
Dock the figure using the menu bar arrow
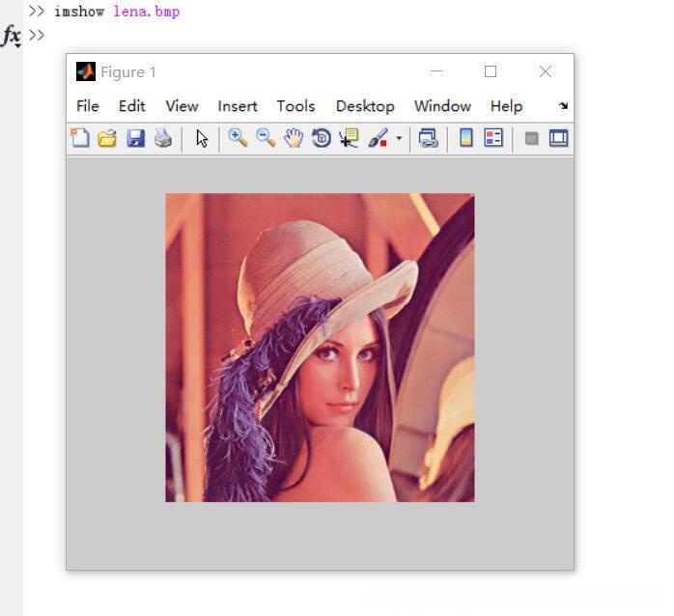coord(563,106)
